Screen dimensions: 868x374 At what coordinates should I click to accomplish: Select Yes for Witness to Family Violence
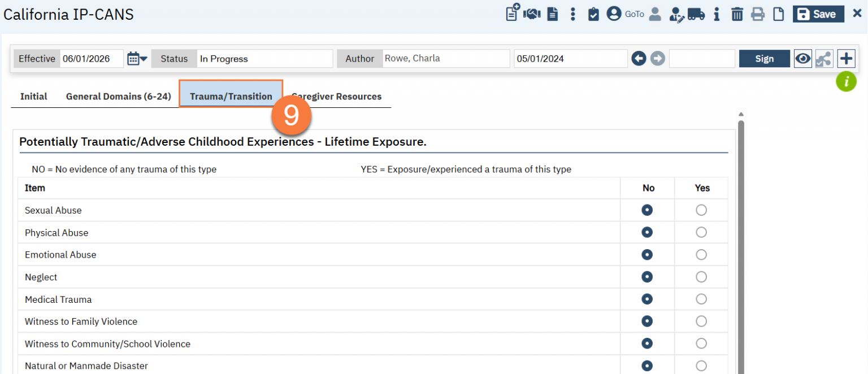[701, 321]
